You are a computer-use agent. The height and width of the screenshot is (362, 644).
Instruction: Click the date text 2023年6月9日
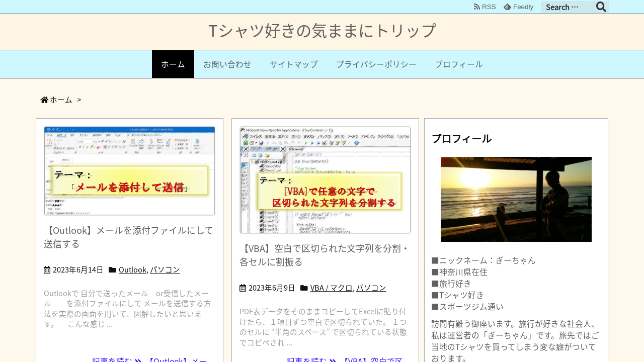point(272,288)
